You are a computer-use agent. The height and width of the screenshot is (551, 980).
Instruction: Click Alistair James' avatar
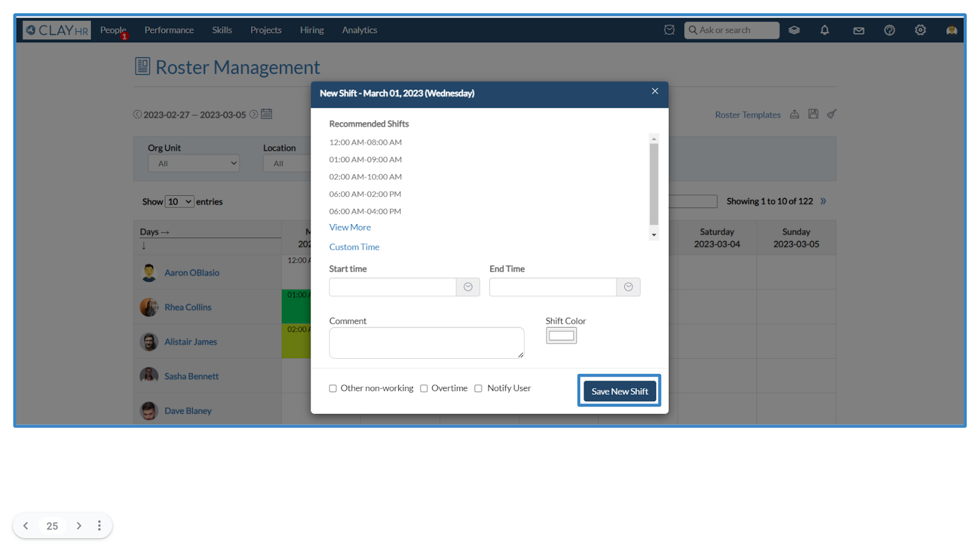pos(149,342)
